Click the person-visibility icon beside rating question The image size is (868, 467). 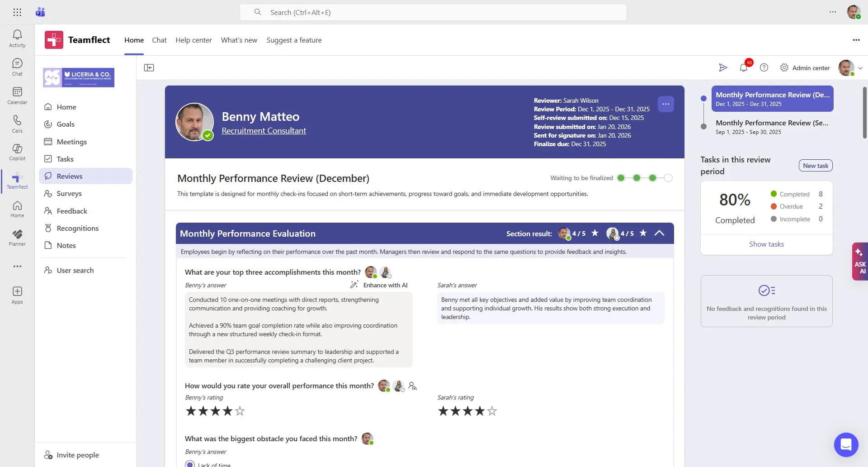tap(412, 386)
